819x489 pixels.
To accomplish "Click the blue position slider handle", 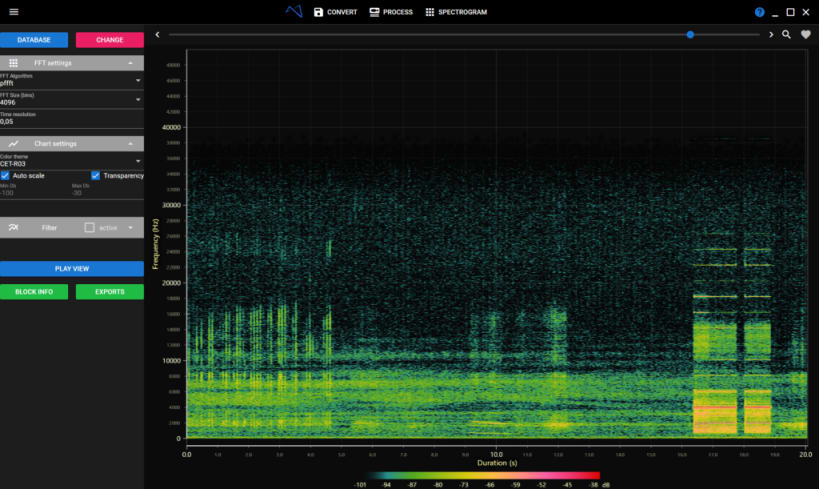I will 690,34.
